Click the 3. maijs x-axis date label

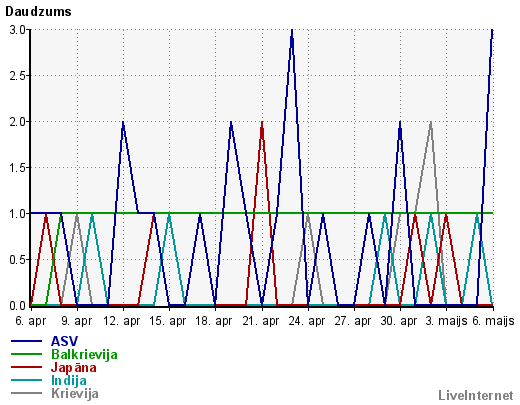pos(446,321)
